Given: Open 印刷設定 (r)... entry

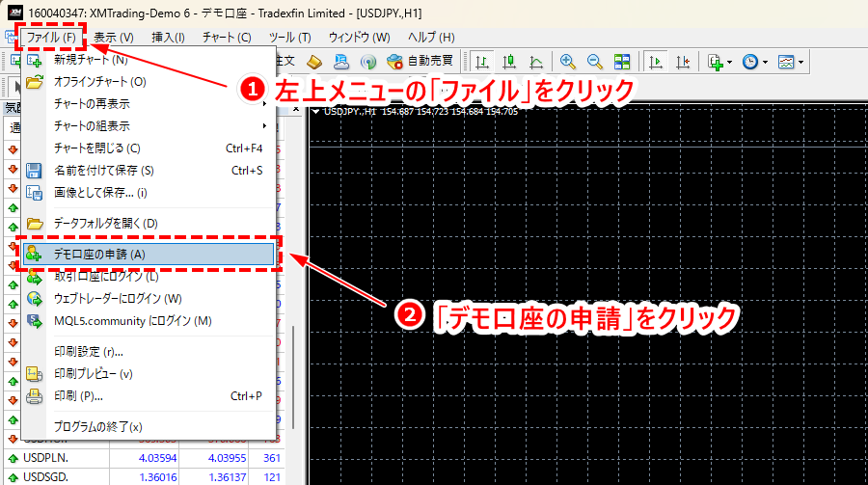Looking at the screenshot, I should pyautogui.click(x=149, y=352).
